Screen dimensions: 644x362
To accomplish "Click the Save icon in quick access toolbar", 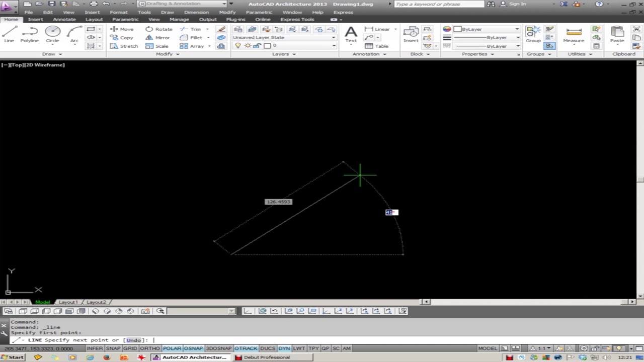I will (52, 4).
